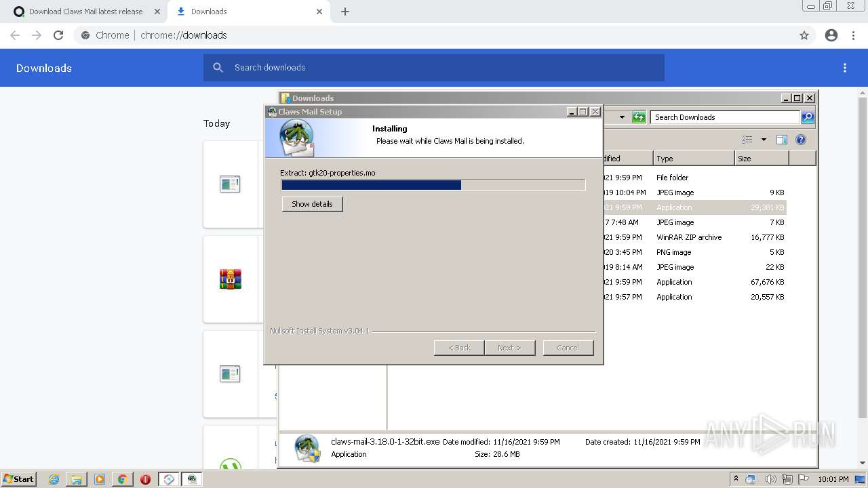
Task: Close the Download Claws Mail release tab
Action: coord(157,12)
